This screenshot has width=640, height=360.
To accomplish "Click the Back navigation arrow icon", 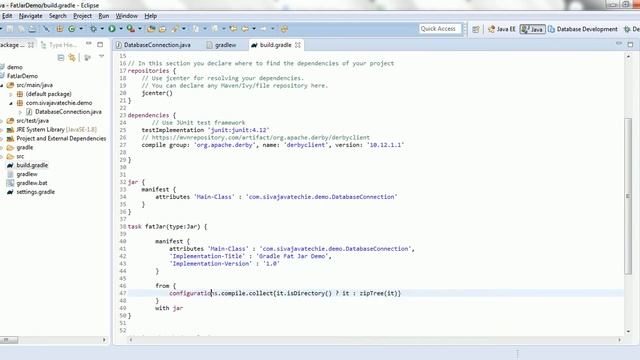I will [x=245, y=29].
